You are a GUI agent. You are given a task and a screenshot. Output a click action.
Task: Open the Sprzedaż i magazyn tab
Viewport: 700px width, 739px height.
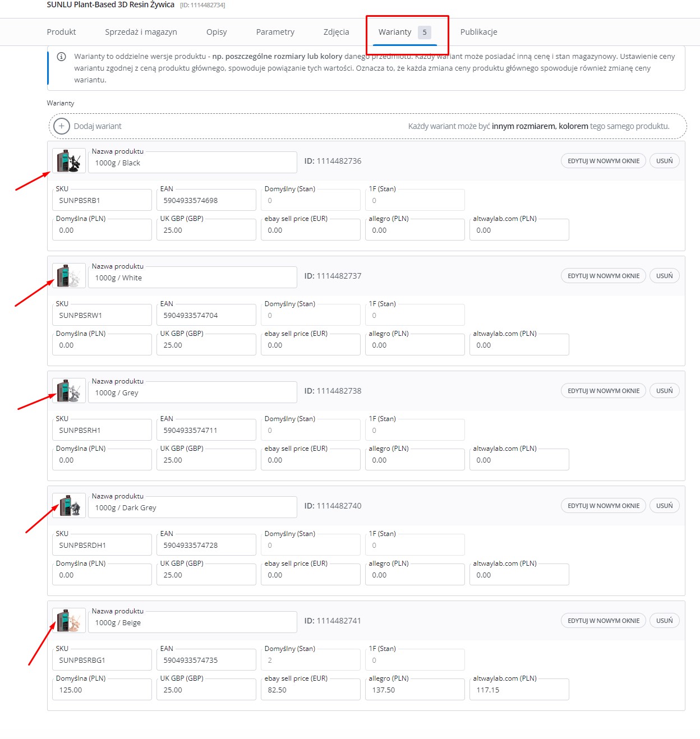pos(141,32)
